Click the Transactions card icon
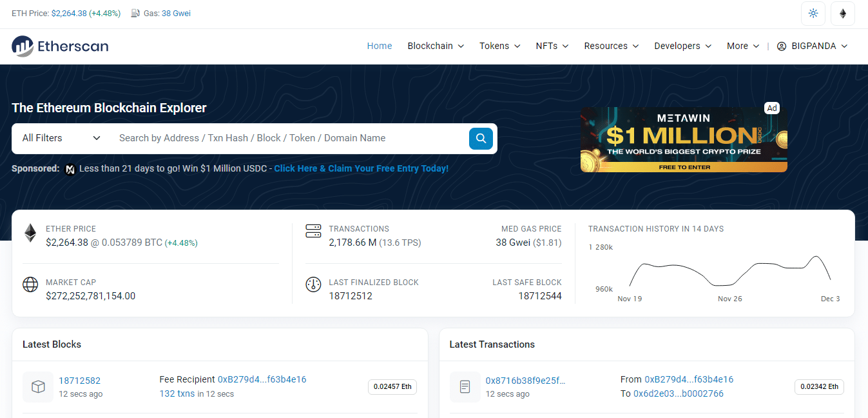This screenshot has width=868, height=418. click(313, 230)
